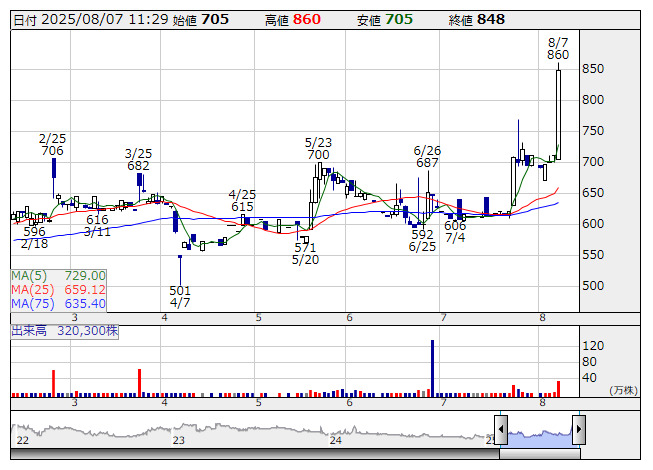The image size is (653, 470).
Task: Click the (万株) unit label
Action: 623,390
